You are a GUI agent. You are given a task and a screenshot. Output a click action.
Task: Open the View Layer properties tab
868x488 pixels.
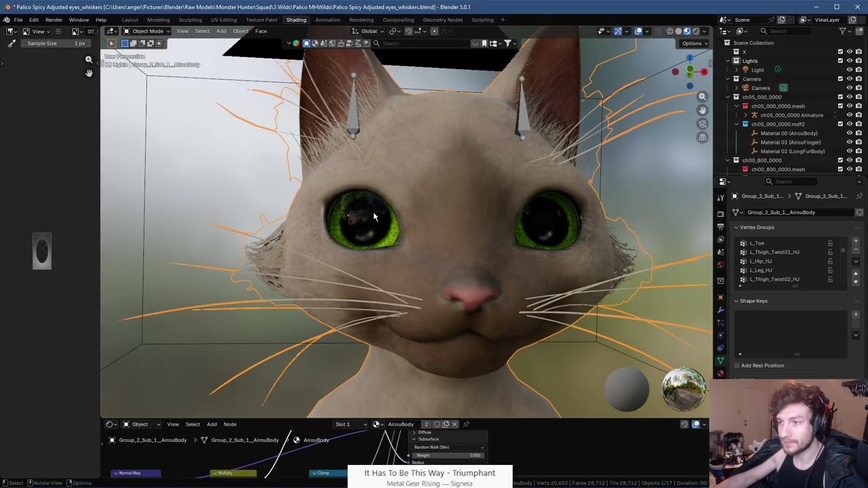pos(720,239)
